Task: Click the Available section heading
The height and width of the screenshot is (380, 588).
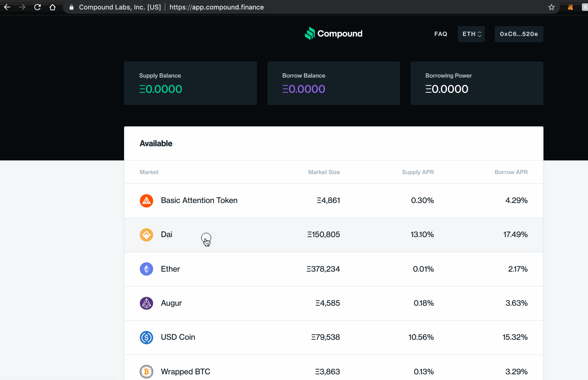Action: click(156, 143)
